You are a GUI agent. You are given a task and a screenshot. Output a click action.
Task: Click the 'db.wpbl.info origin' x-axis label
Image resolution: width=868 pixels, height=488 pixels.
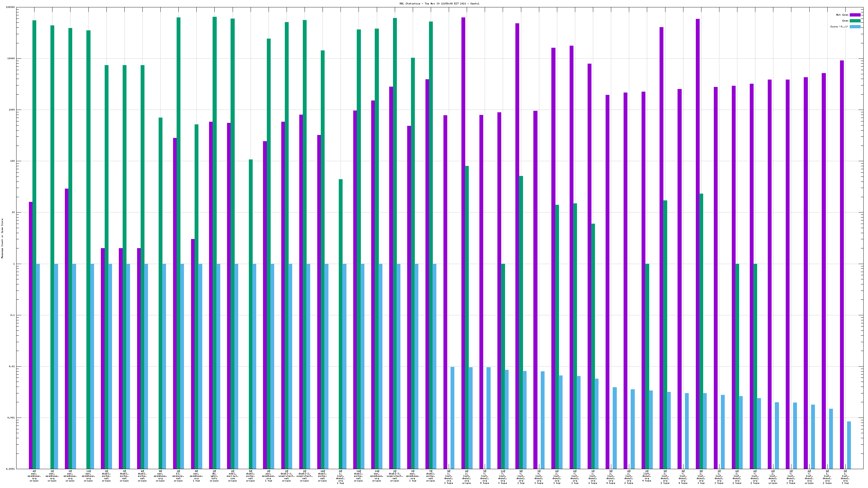pos(214,476)
